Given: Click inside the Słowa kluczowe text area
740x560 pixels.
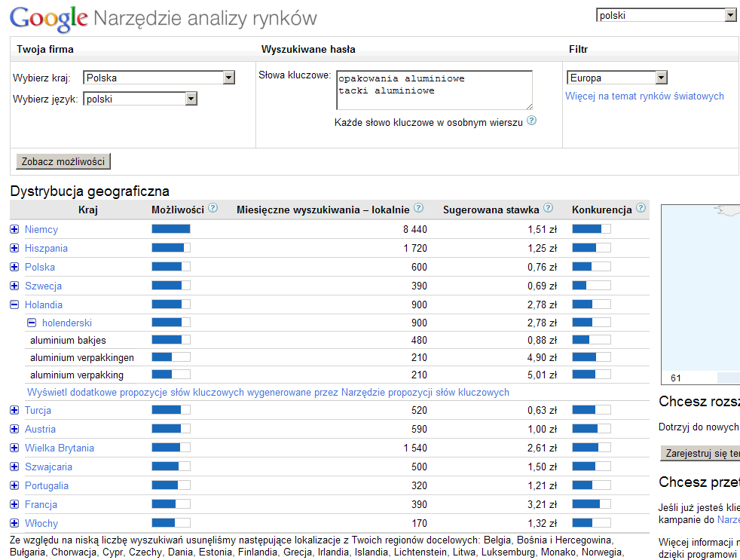Looking at the screenshot, I should [434, 90].
